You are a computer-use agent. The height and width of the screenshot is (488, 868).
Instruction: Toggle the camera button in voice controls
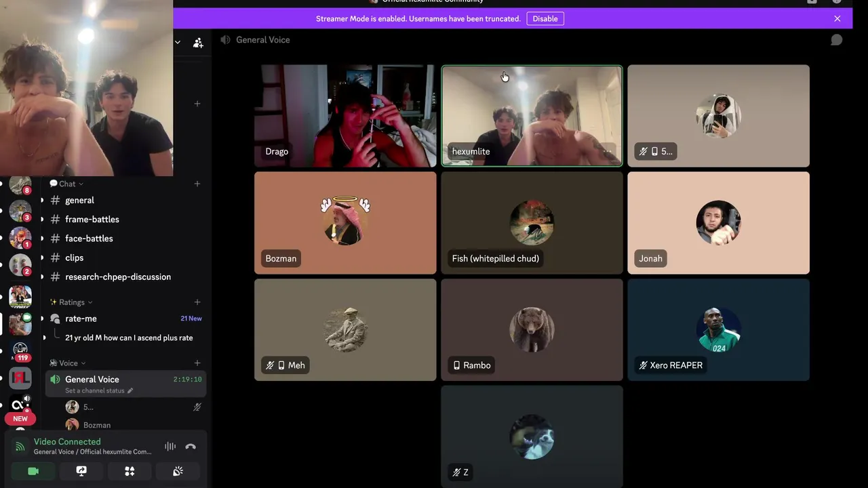[33, 471]
